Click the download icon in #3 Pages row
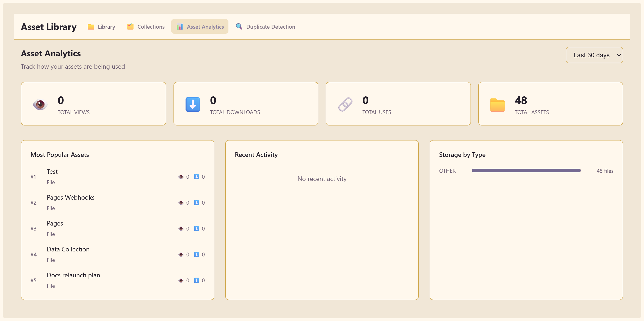Screen dimensions: 644x321 point(196,229)
